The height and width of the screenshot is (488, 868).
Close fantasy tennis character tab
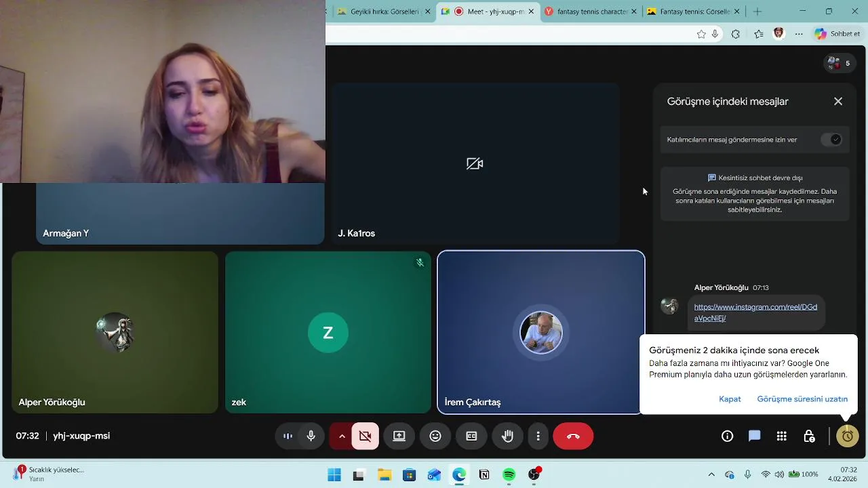click(x=634, y=12)
